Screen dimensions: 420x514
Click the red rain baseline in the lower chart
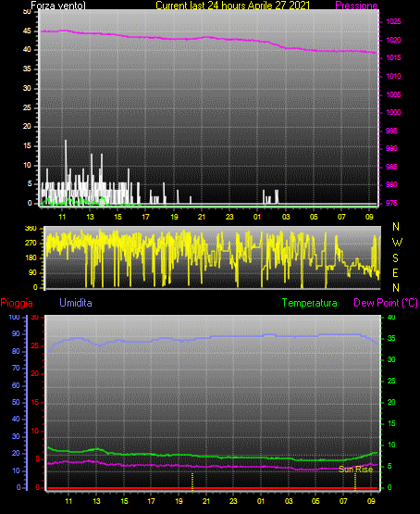tap(213, 488)
